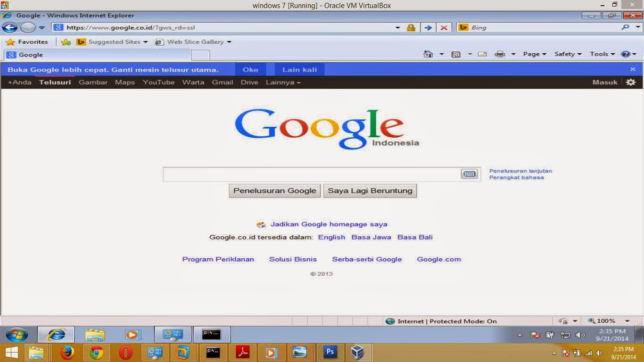Open Maps in Google bar
644x362 pixels.
125,82
